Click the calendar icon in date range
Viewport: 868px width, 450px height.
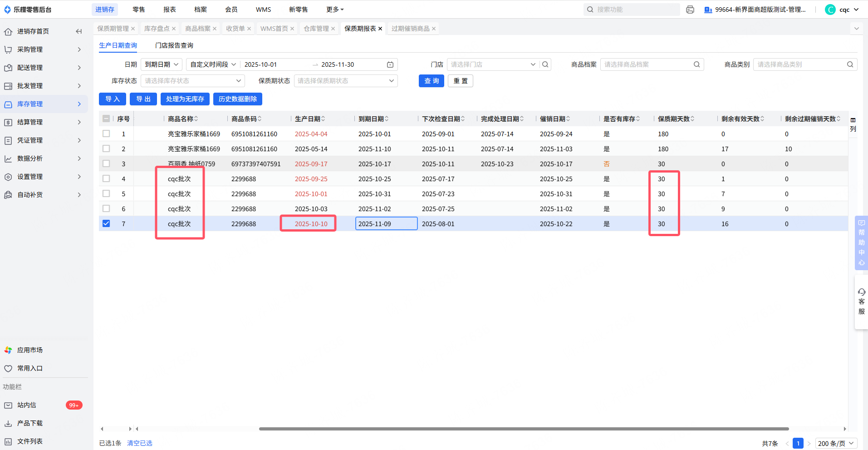coord(390,64)
